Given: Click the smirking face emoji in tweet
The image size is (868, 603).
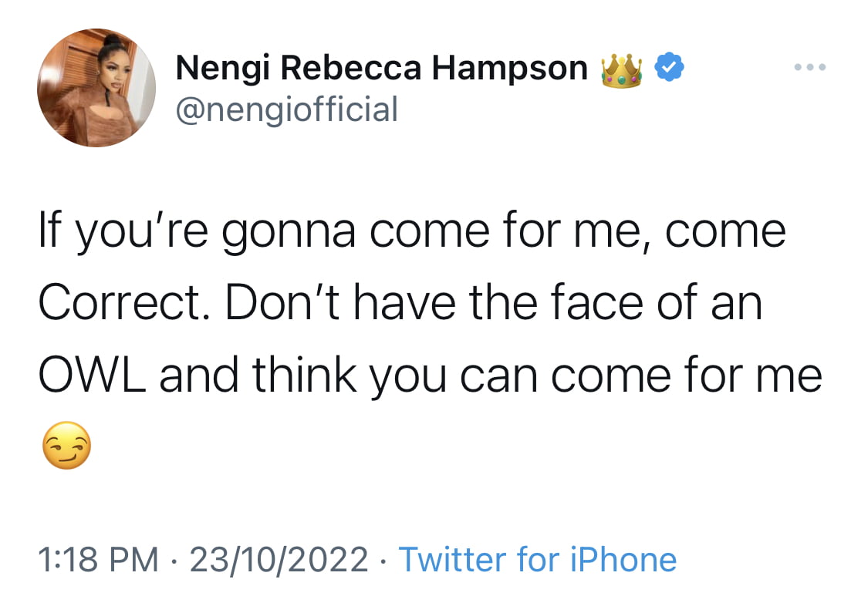Looking at the screenshot, I should pos(67,446).
